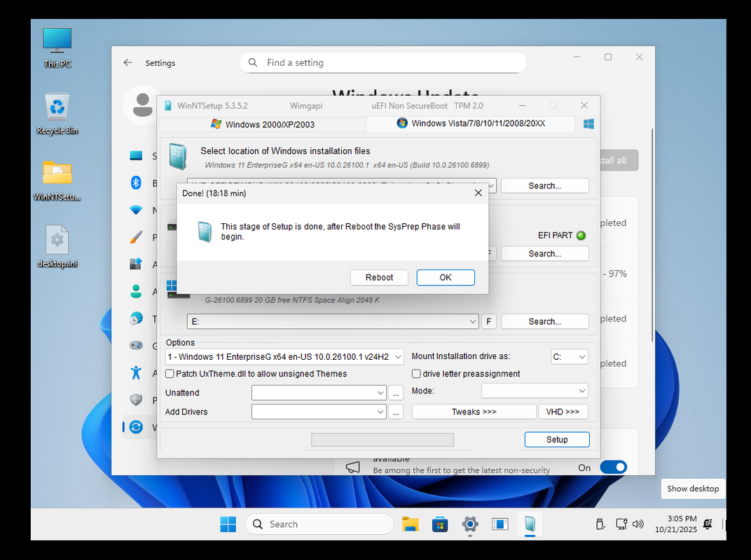Click Search for E: installation drive
Image resolution: width=751 pixels, height=560 pixels.
[x=544, y=321]
